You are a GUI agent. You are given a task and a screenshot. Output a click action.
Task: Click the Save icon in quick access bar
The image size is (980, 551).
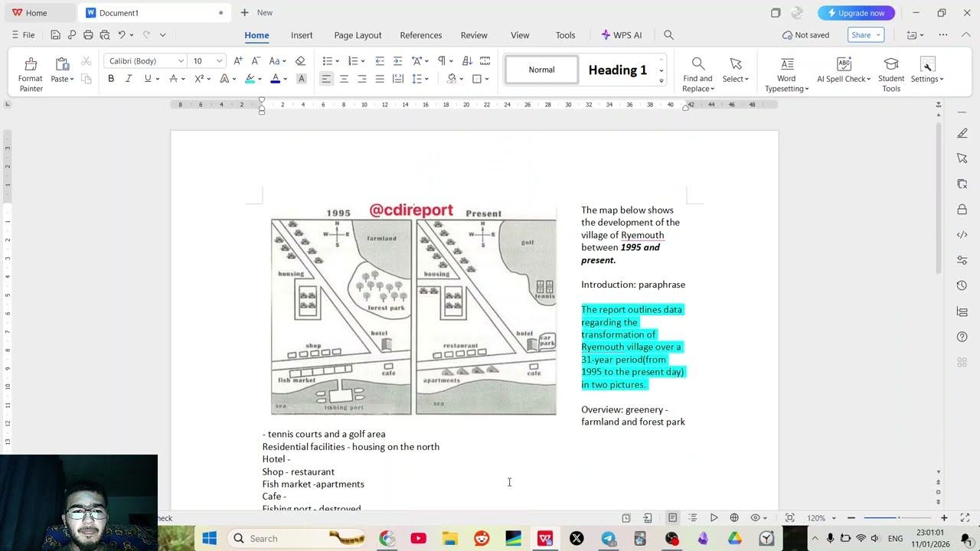[x=55, y=35]
